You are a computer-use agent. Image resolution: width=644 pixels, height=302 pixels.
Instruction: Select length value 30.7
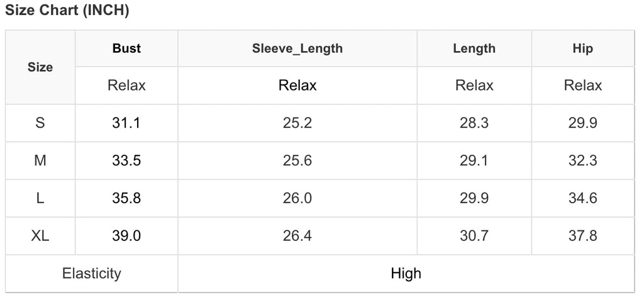click(474, 236)
